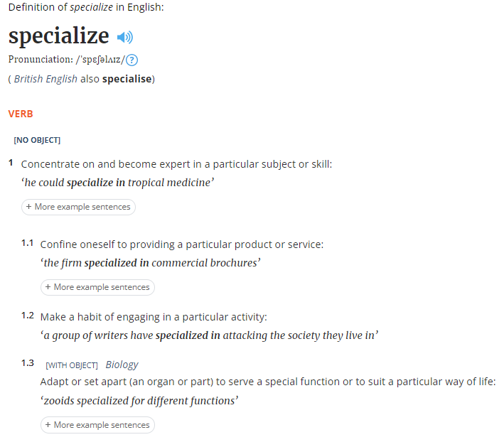This screenshot has height=447, width=504.
Task: Click the commercial brochures example sentence
Action: [x=151, y=263]
